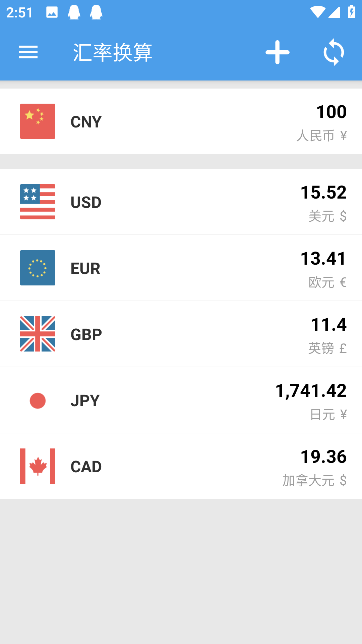
Task: Tap the GBP value 11.4
Action: 328,324
